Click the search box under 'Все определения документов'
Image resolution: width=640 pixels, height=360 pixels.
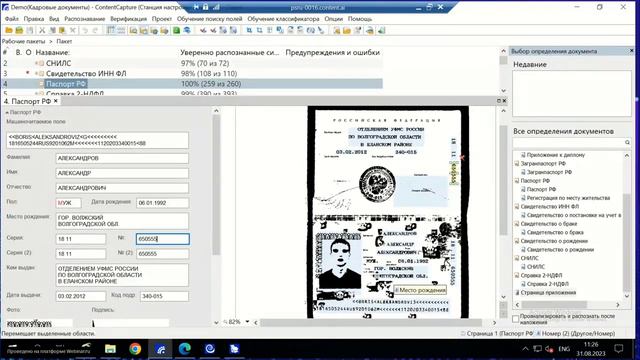click(568, 142)
